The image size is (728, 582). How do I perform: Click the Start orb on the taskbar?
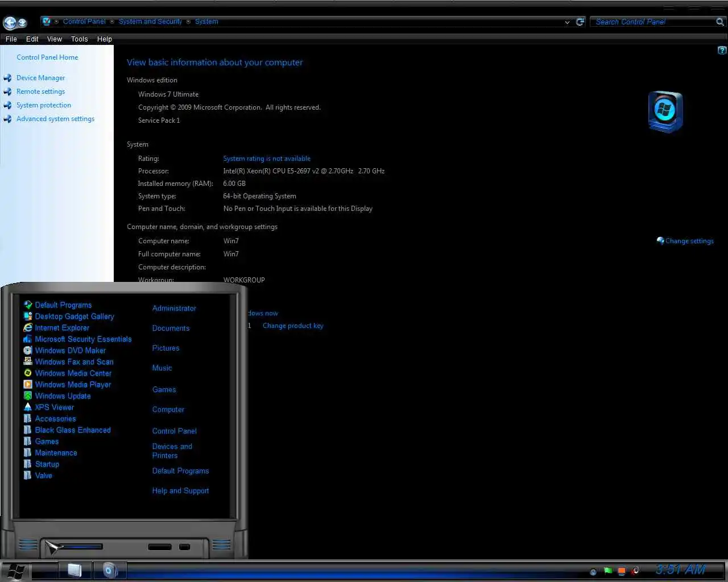(x=15, y=571)
